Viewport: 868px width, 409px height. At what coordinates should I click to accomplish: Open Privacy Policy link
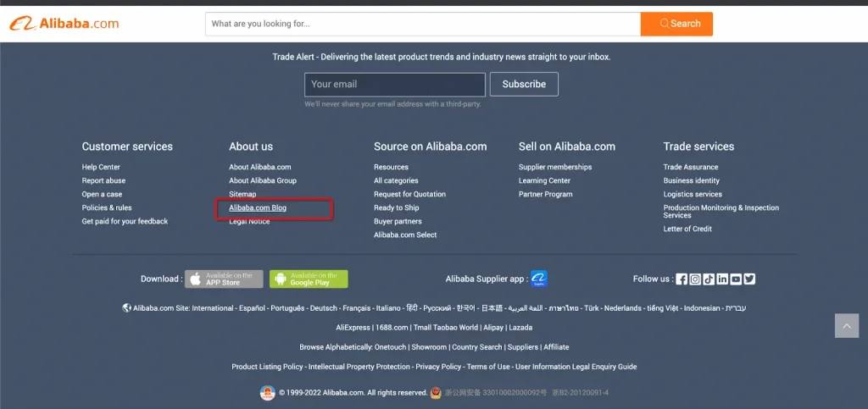(x=438, y=367)
